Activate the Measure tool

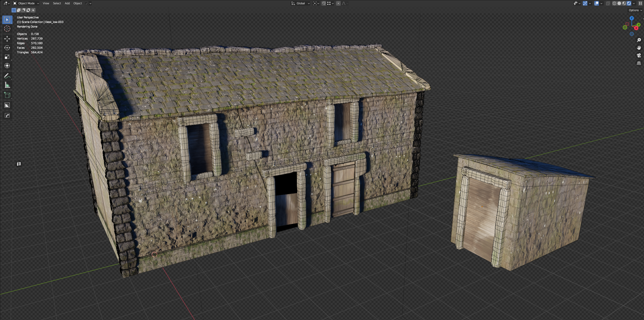pos(7,85)
